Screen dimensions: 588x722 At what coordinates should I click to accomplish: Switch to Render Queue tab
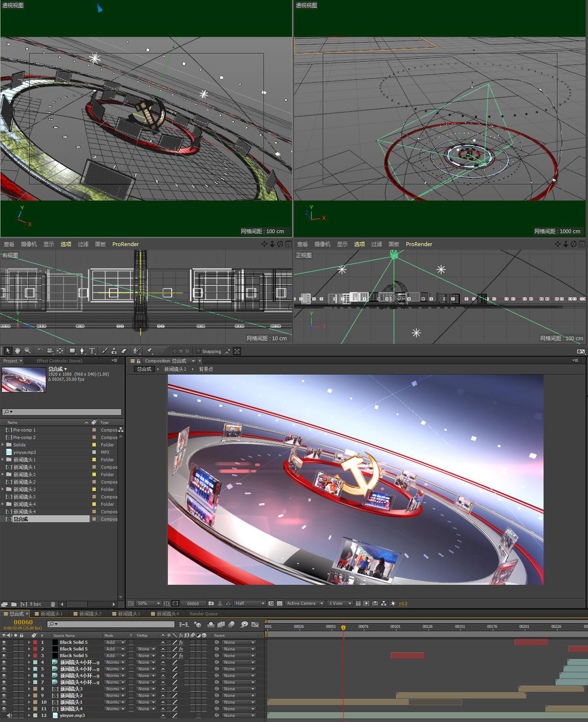coord(204,614)
